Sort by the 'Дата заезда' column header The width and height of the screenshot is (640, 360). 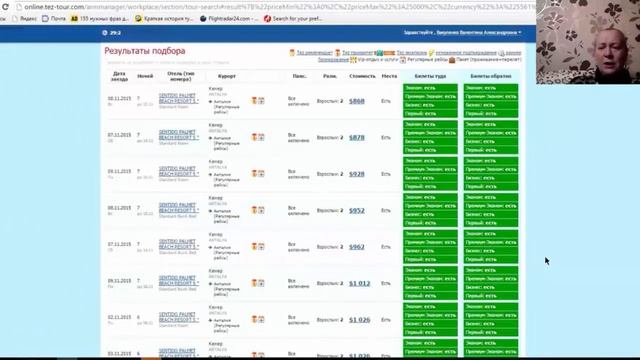(x=119, y=76)
